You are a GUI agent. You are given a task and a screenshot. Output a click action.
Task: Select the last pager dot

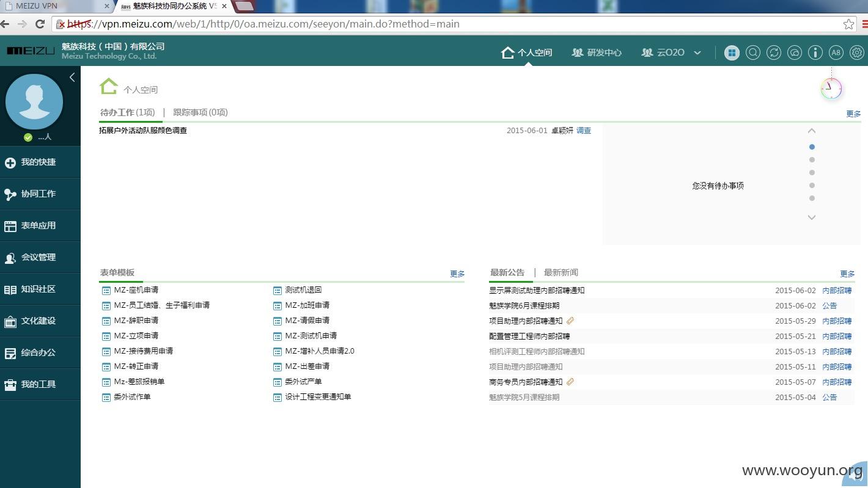[x=812, y=198]
